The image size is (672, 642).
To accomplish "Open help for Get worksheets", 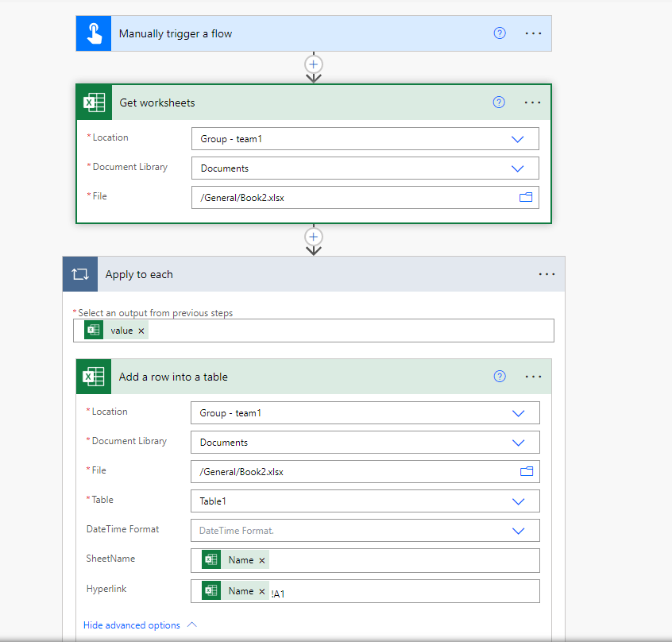I will tap(498, 102).
